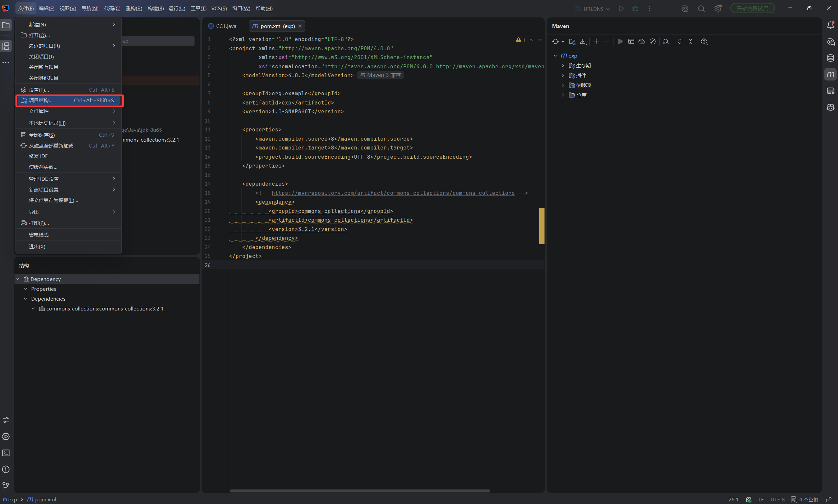
Task: Open the Structure tool window icon
Action: [6, 46]
